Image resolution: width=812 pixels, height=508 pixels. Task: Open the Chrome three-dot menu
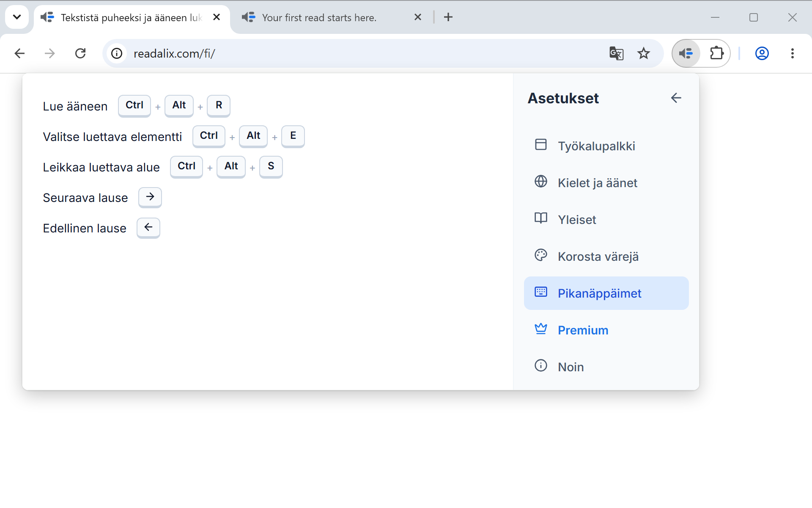[793, 53]
